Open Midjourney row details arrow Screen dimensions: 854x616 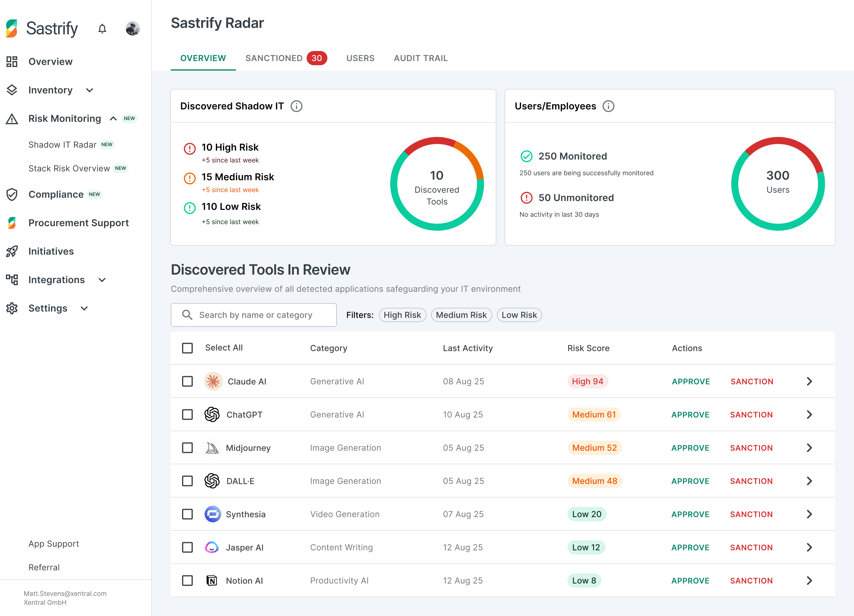coord(809,448)
